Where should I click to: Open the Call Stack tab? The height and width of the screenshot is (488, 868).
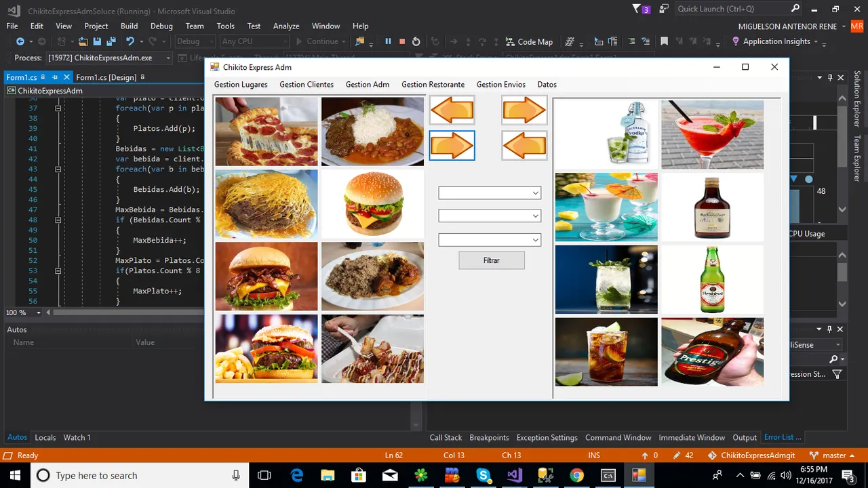click(x=446, y=438)
